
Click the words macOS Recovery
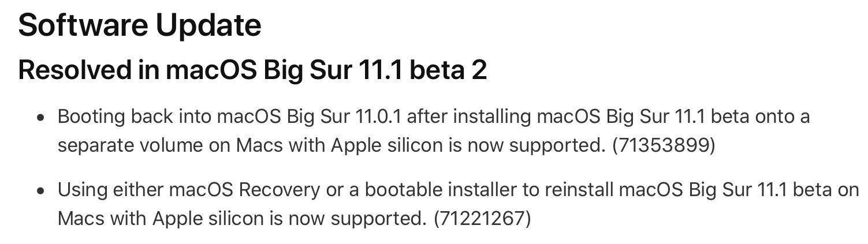pos(240,190)
